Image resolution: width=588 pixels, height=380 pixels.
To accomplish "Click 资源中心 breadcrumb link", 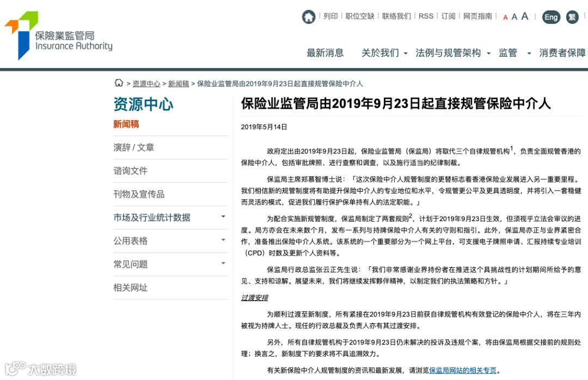I will point(146,84).
